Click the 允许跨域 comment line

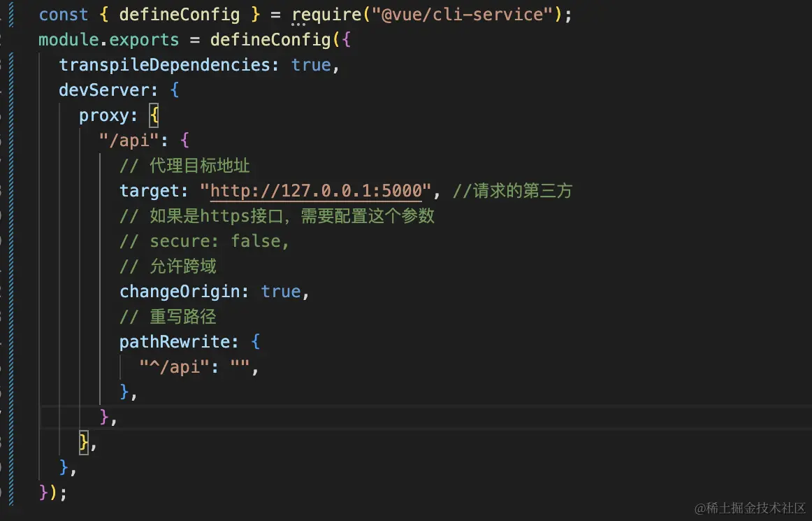pos(168,266)
